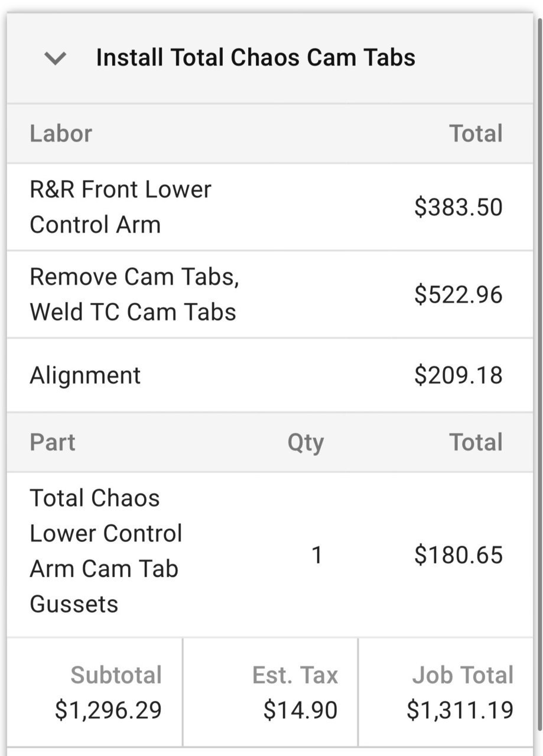Viewport: 543px width, 756px height.
Task: Open the R&R Front Lower Control Arm row
Action: coord(270,207)
